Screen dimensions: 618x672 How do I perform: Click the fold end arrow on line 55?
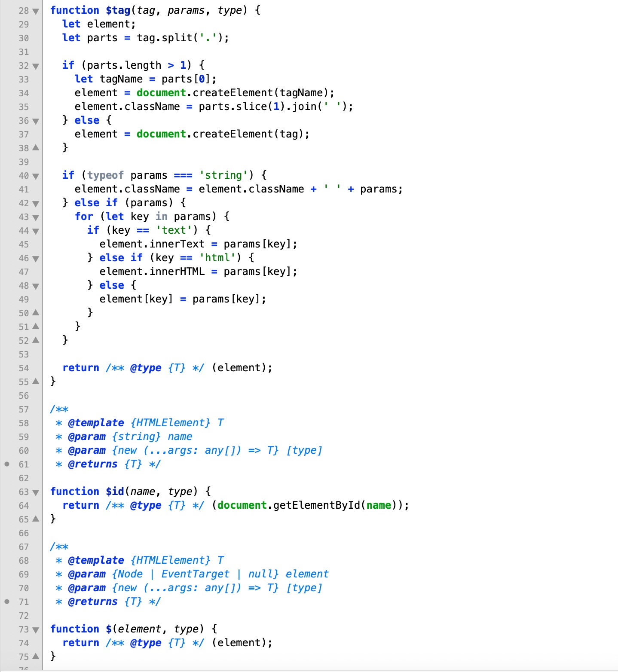[36, 382]
